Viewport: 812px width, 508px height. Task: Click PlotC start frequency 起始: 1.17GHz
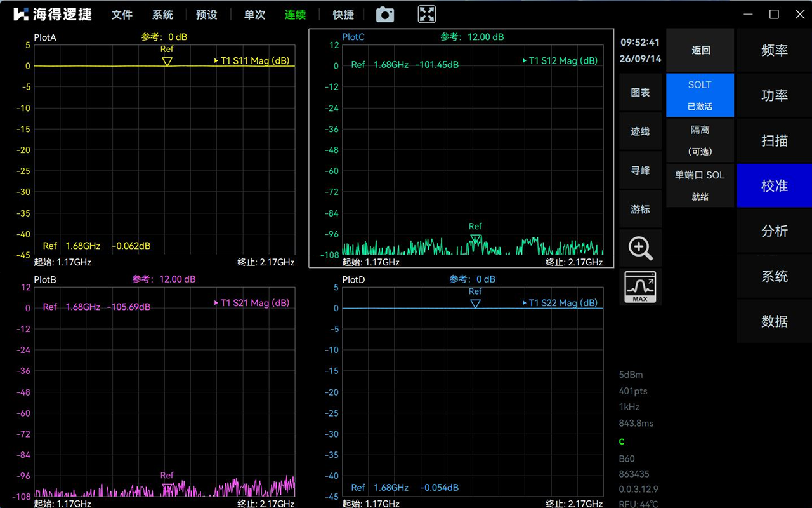[370, 262]
